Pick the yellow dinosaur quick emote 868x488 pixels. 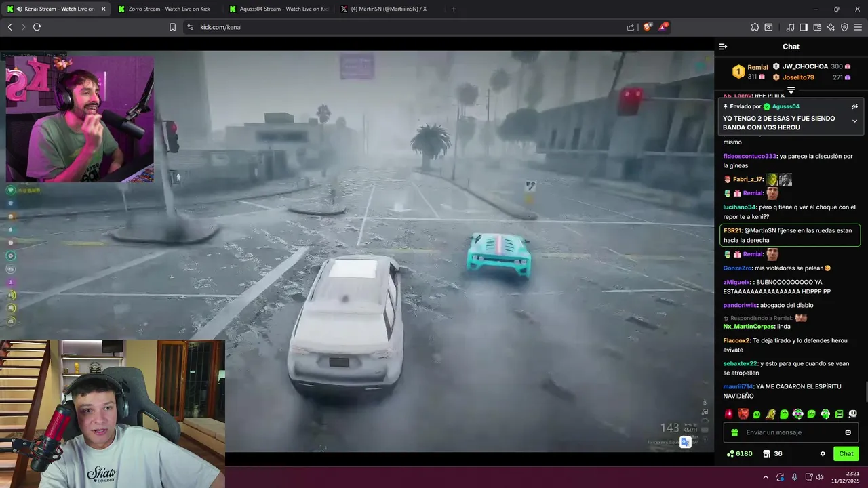[770, 414]
